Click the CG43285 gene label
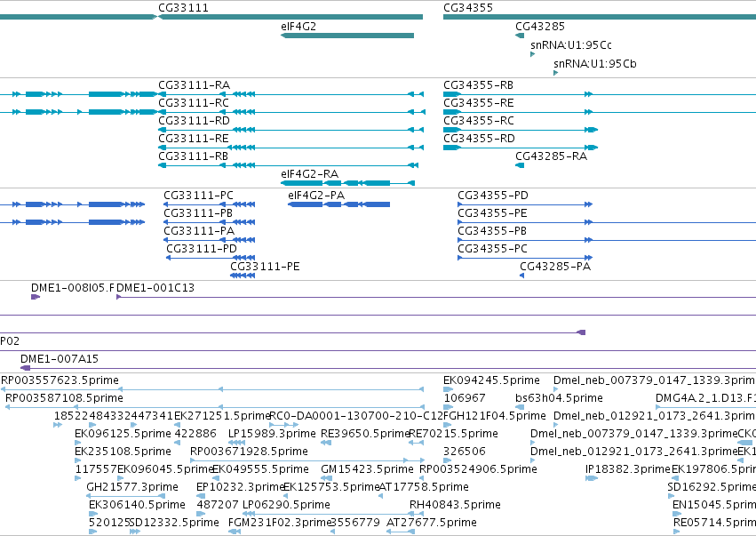This screenshot has width=756, height=536. point(539,26)
